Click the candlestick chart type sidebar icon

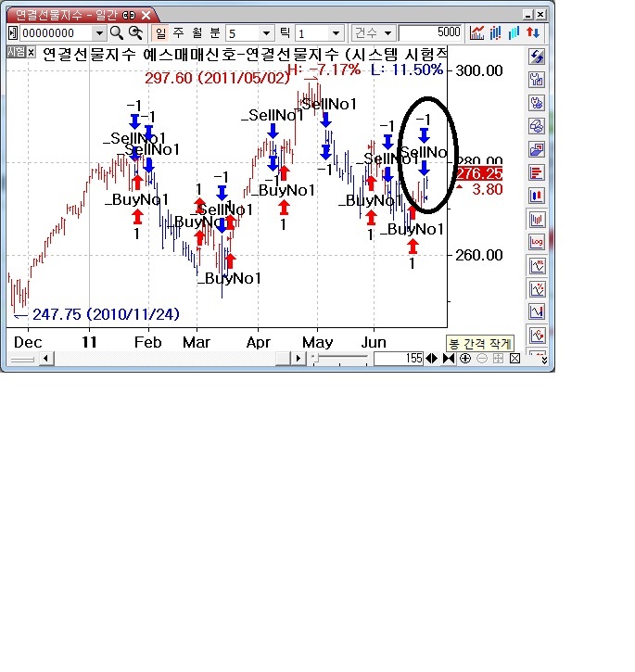(536, 196)
